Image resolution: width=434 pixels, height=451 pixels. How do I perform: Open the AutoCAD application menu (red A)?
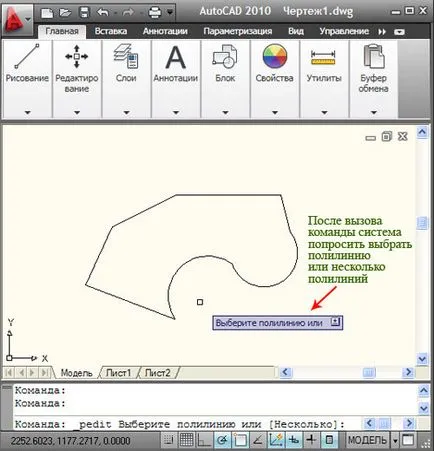pyautogui.click(x=17, y=19)
